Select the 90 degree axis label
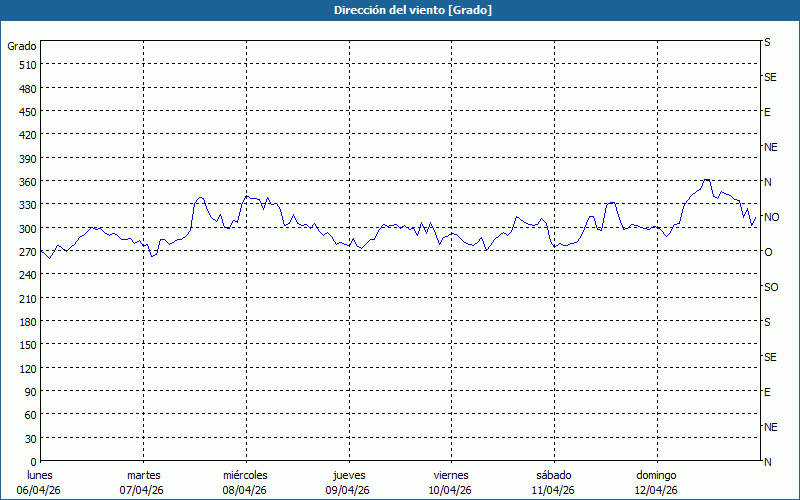The height and width of the screenshot is (500, 800). pos(30,391)
